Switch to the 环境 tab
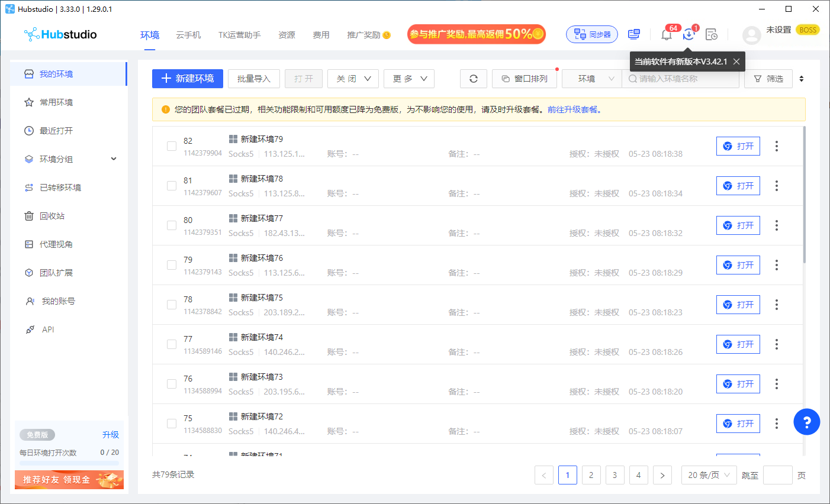830x504 pixels. 150,35
